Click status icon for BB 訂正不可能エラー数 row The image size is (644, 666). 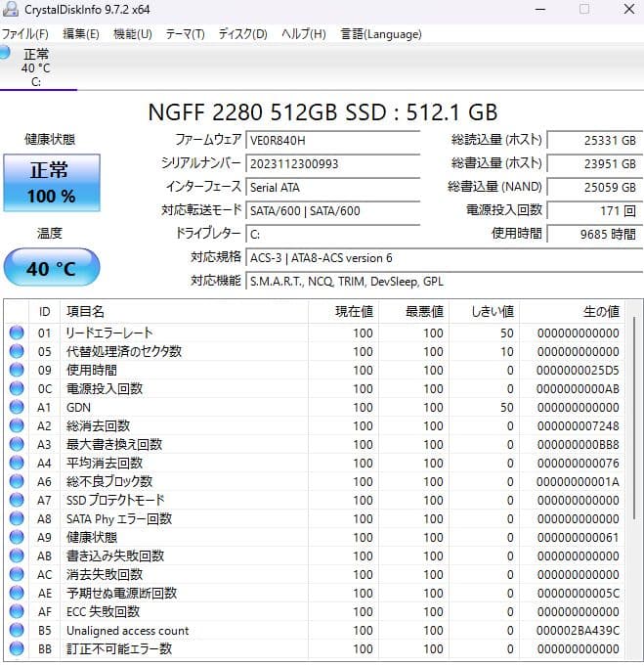17,648
